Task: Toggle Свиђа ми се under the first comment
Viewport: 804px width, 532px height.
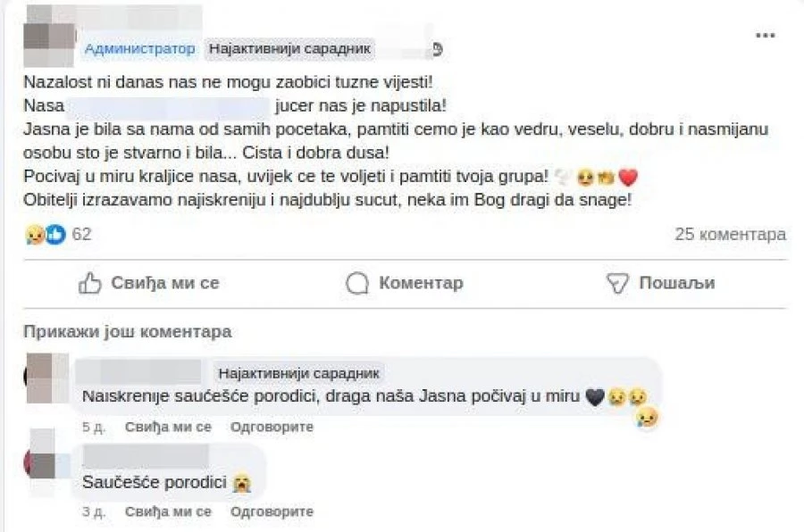Action: click(x=168, y=428)
